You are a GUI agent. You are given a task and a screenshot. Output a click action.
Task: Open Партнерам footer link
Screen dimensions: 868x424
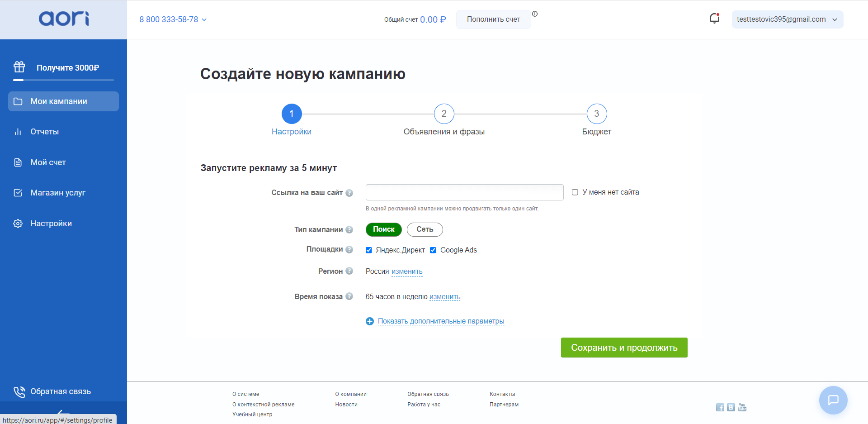tap(504, 405)
